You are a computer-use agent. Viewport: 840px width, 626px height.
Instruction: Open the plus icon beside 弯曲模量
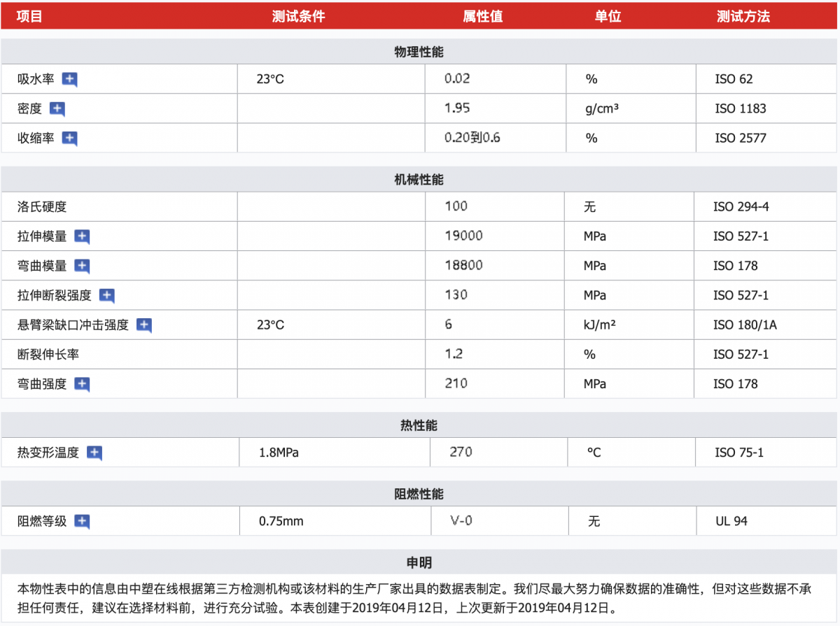pyautogui.click(x=82, y=266)
